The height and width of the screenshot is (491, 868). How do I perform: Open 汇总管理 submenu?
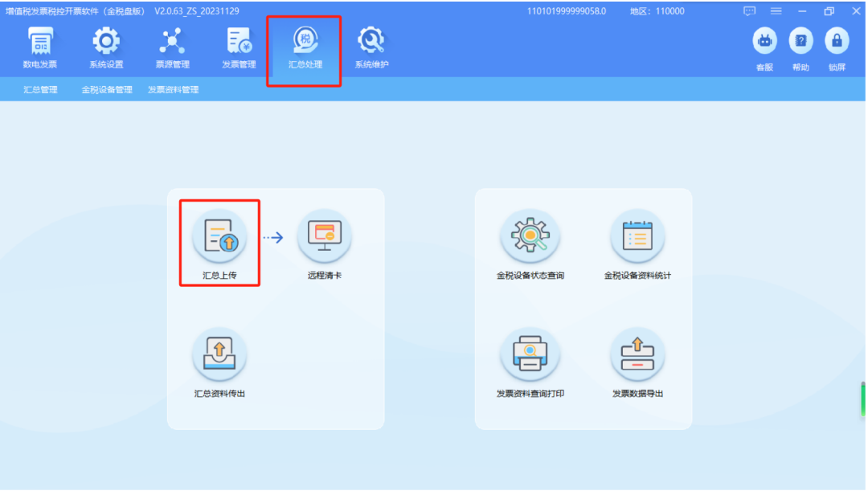coord(40,90)
